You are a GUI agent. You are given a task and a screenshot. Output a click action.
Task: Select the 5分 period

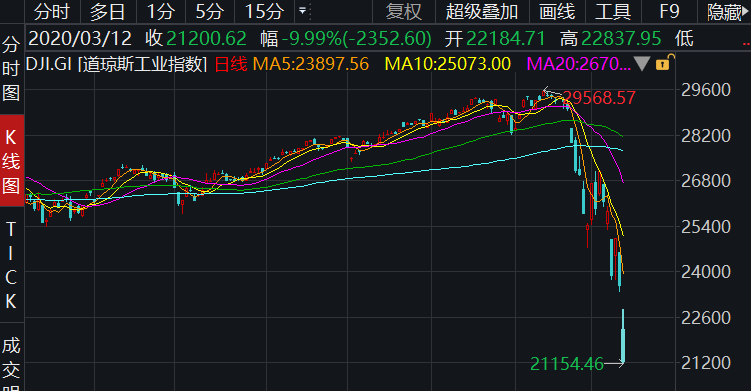tap(210, 12)
